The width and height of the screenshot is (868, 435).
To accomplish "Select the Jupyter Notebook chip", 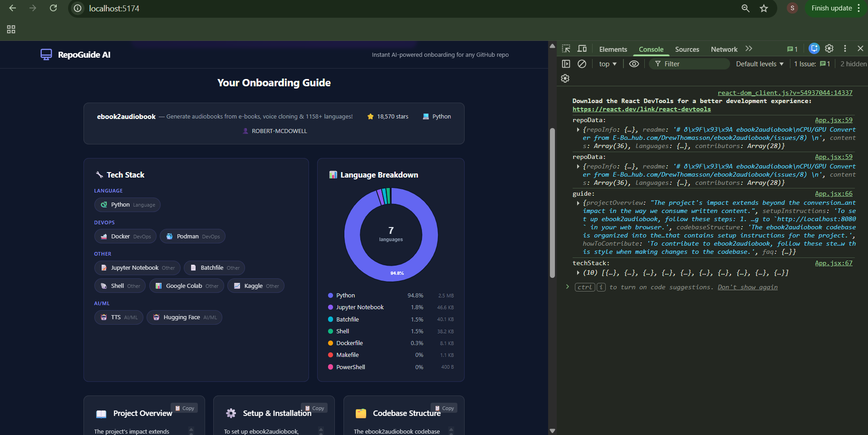I will click(137, 268).
